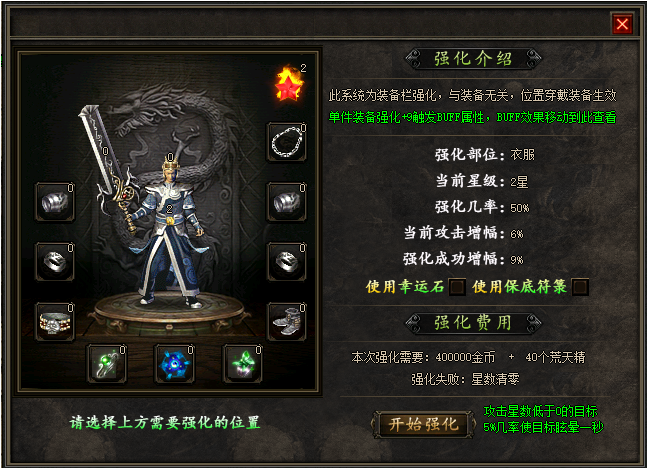Viewport: 648px width, 469px height.
Task: Click the 强化费用 header banner
Action: coord(473,323)
